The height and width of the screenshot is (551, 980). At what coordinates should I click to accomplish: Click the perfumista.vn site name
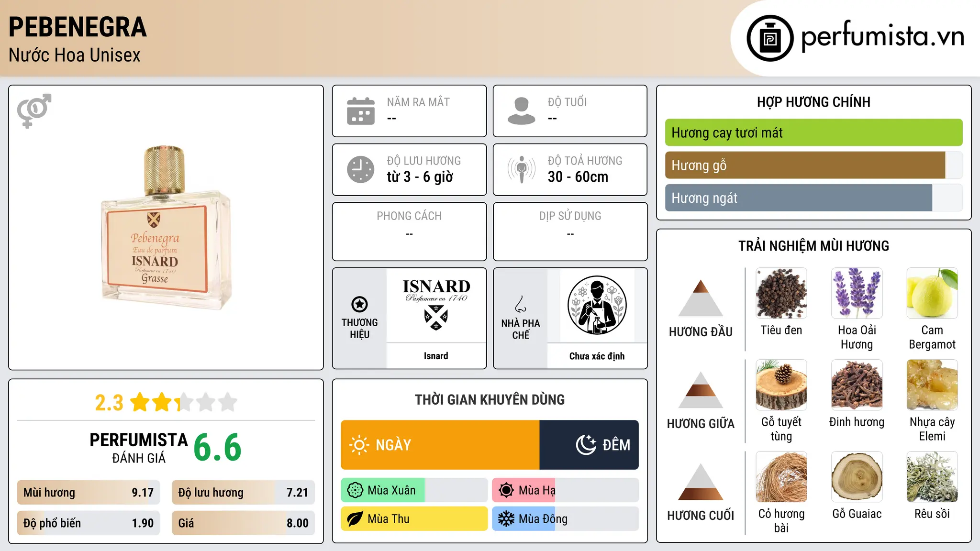(883, 37)
